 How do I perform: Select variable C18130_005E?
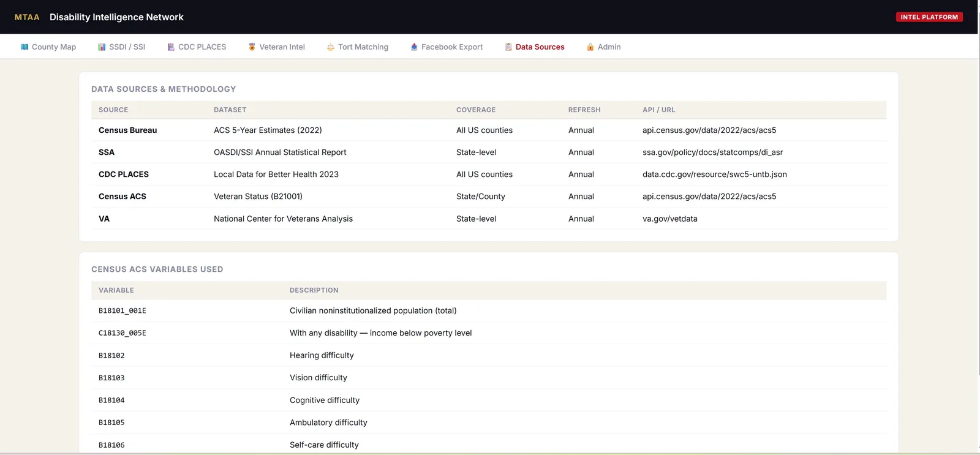(x=123, y=333)
